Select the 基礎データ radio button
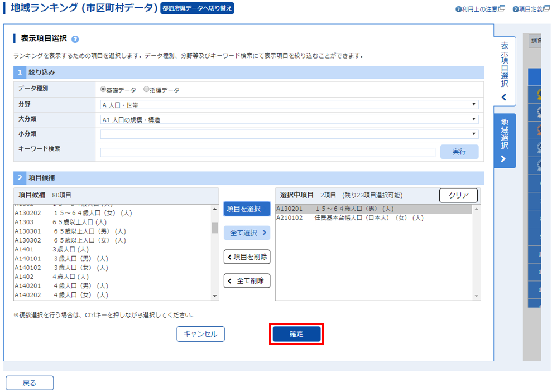Image resolution: width=552 pixels, height=392 pixels. click(x=103, y=89)
